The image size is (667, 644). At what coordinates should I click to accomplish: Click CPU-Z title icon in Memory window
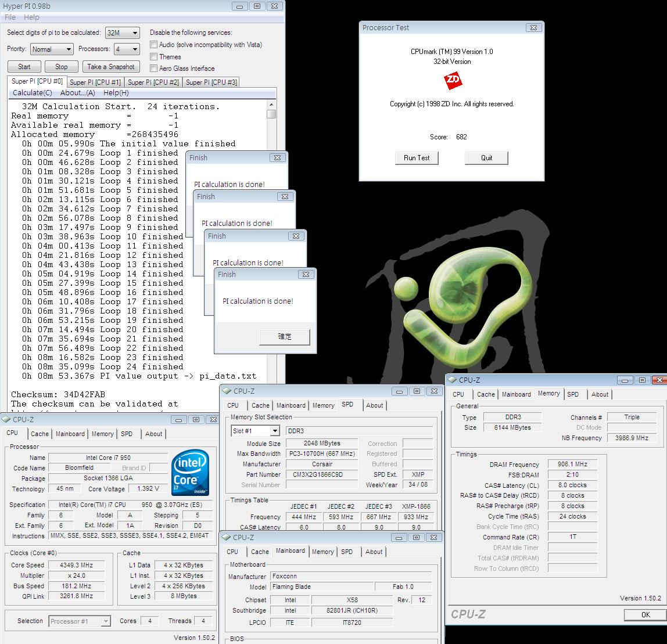coord(452,380)
